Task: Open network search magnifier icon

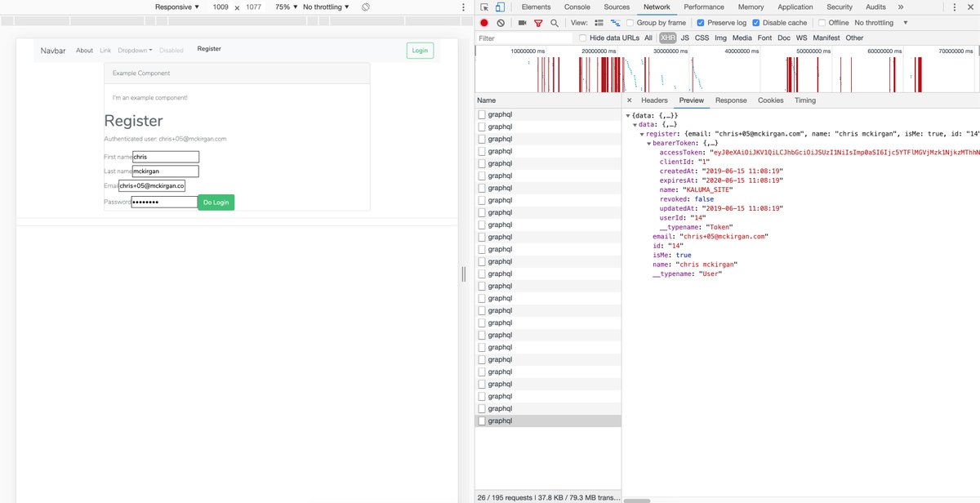Action: pyautogui.click(x=555, y=23)
